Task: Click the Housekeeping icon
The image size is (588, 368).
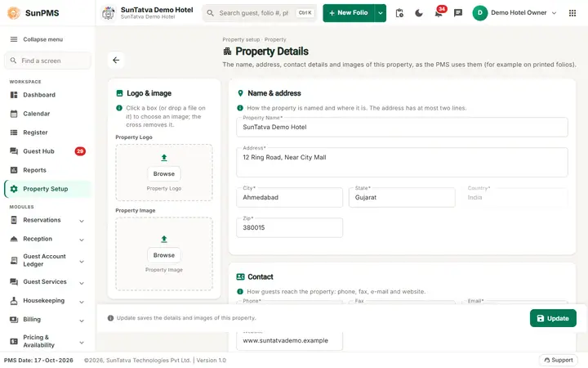Action: point(14,301)
